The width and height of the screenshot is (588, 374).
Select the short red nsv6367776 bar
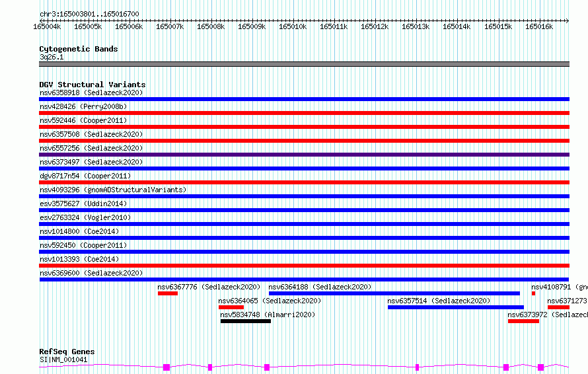tap(168, 293)
